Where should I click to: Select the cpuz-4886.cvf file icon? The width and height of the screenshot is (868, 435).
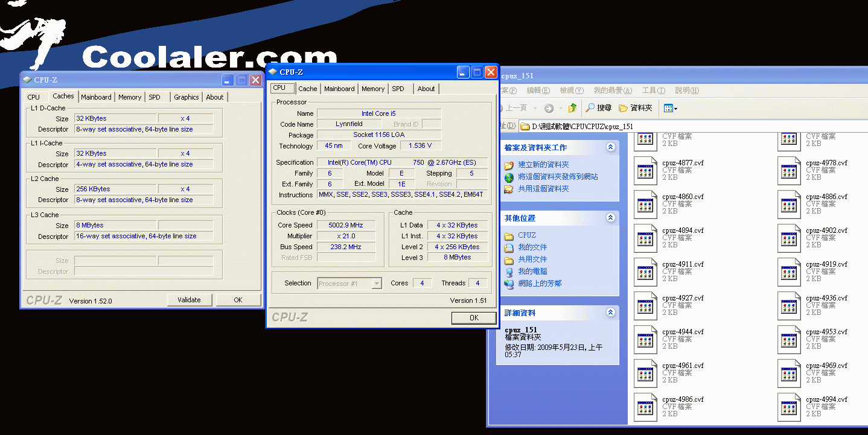coord(789,205)
